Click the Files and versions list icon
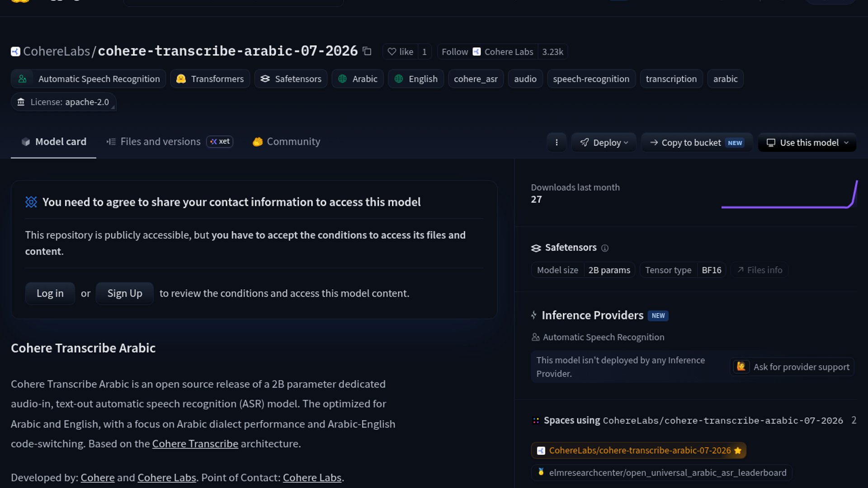This screenshot has width=868, height=488. click(111, 142)
